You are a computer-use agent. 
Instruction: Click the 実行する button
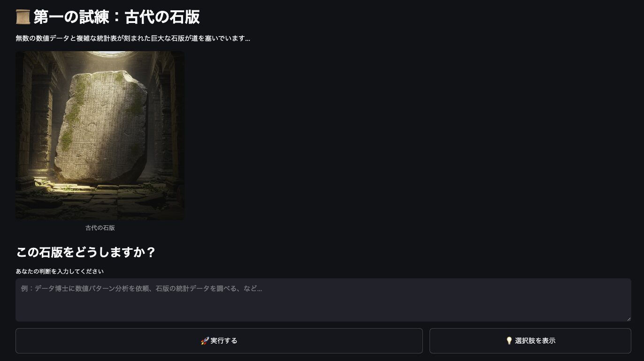pos(219,341)
